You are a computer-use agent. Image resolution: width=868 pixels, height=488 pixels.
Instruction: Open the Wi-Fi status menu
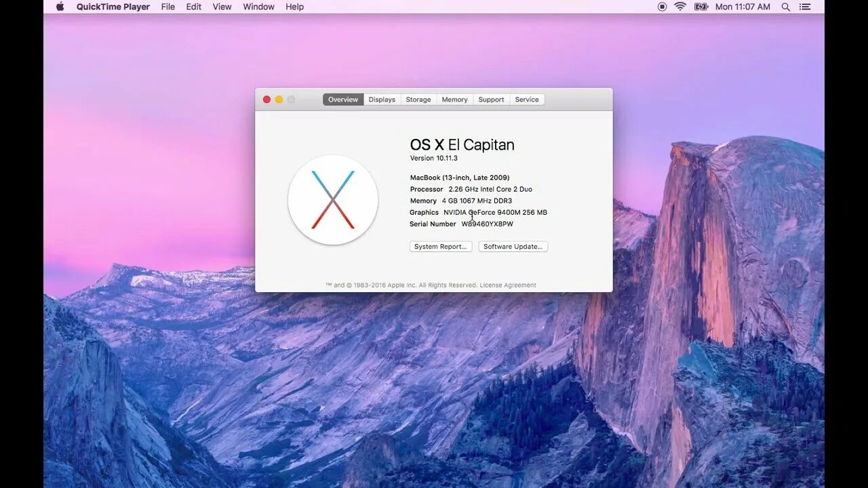pyautogui.click(x=680, y=7)
